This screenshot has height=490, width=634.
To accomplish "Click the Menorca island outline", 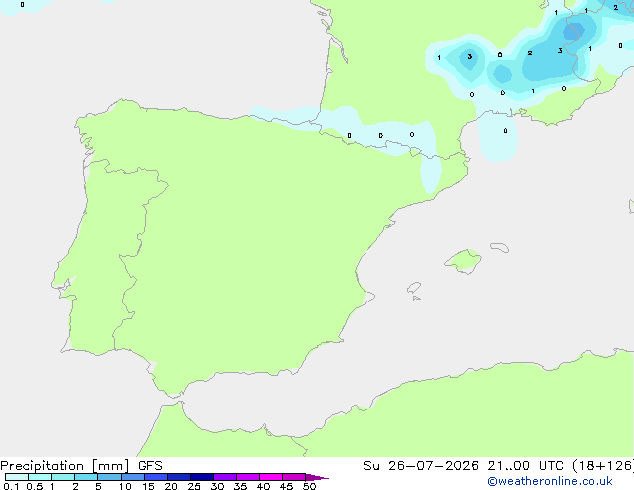I will point(500,247).
